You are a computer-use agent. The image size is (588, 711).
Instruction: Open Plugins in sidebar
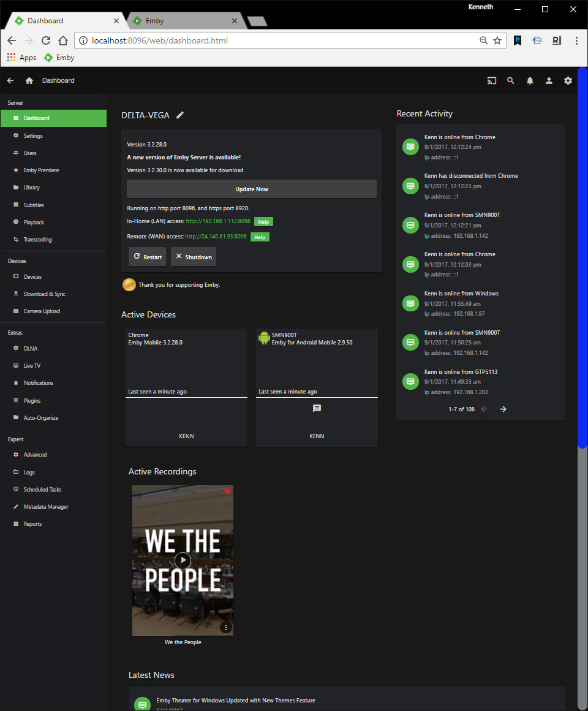click(x=53, y=400)
